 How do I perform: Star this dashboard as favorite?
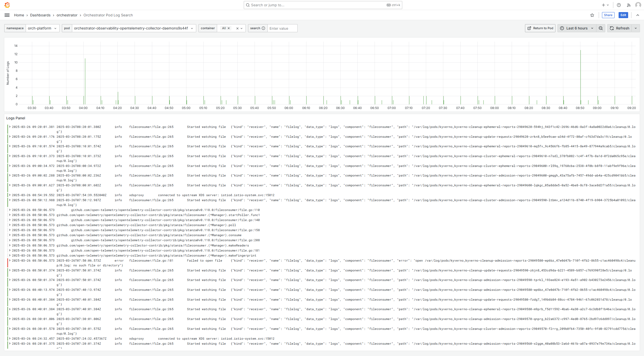coord(592,15)
